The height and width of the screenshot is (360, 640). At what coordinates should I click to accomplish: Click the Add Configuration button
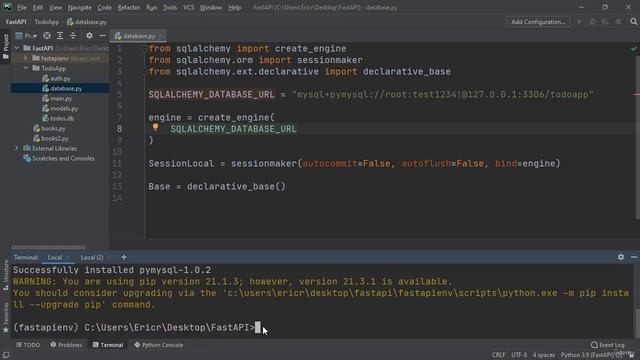click(538, 22)
